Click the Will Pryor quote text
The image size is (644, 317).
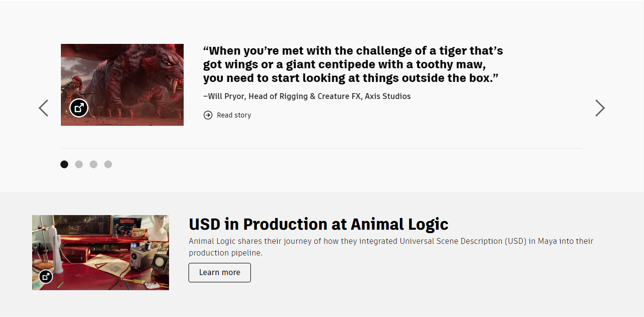click(x=353, y=64)
